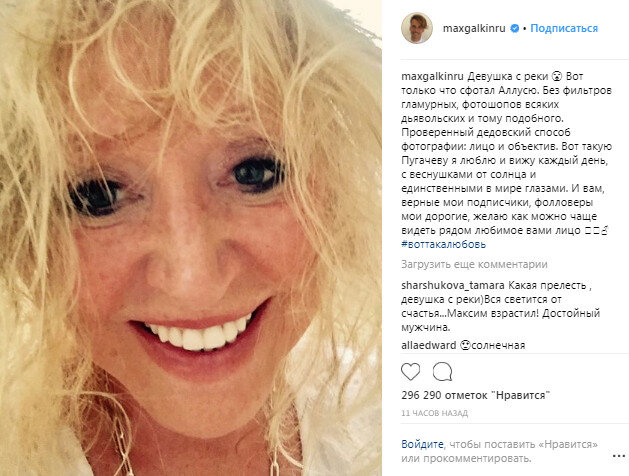The image size is (629, 476).
Task: Click the emoji trio ending the caption
Action: (x=597, y=231)
